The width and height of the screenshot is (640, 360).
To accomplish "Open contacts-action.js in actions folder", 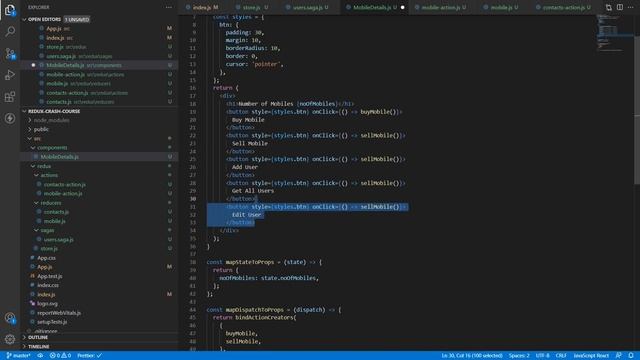I will (x=99, y=184).
